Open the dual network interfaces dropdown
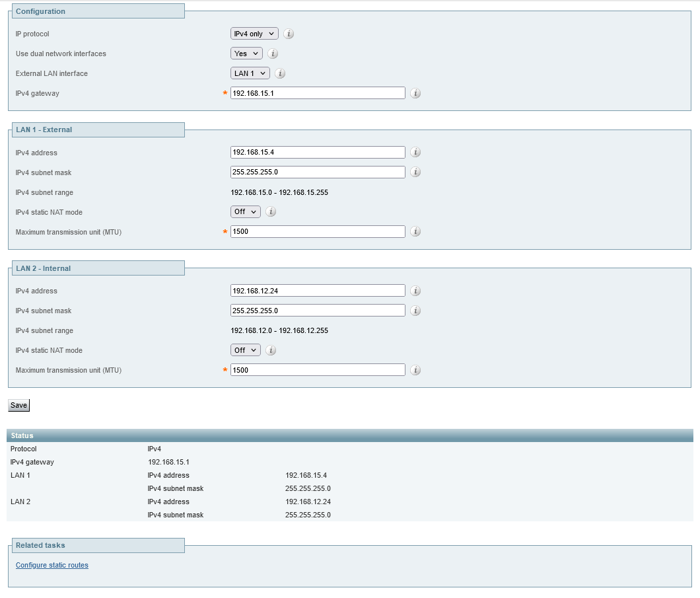The image size is (700, 598). click(246, 54)
